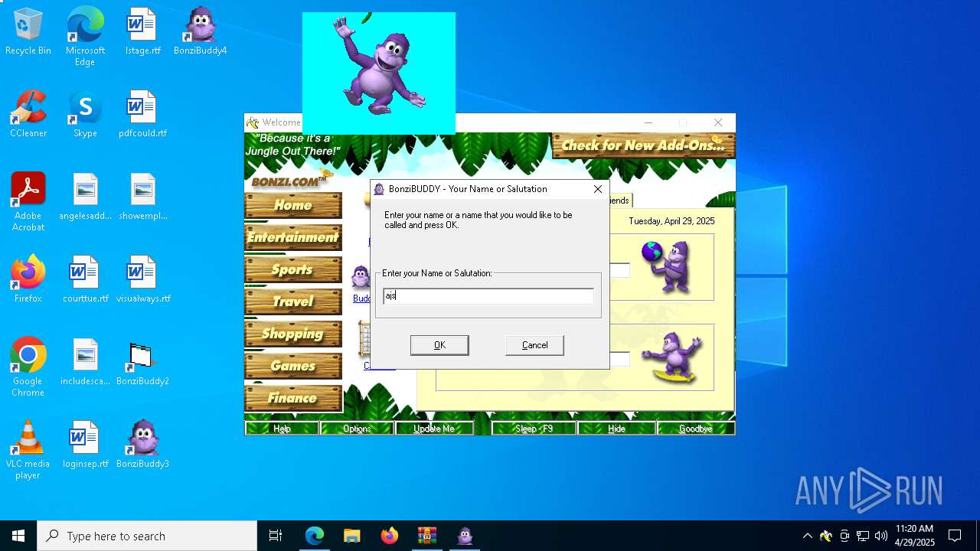The image size is (980, 551).
Task: Select the angelesadd image file
Action: (85, 197)
